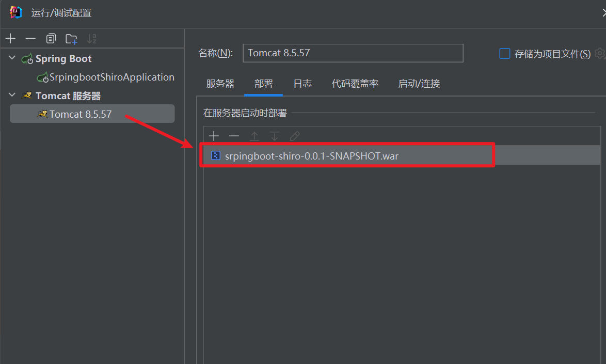Click the war artifact icon
This screenshot has height=364, width=606.
(x=216, y=155)
